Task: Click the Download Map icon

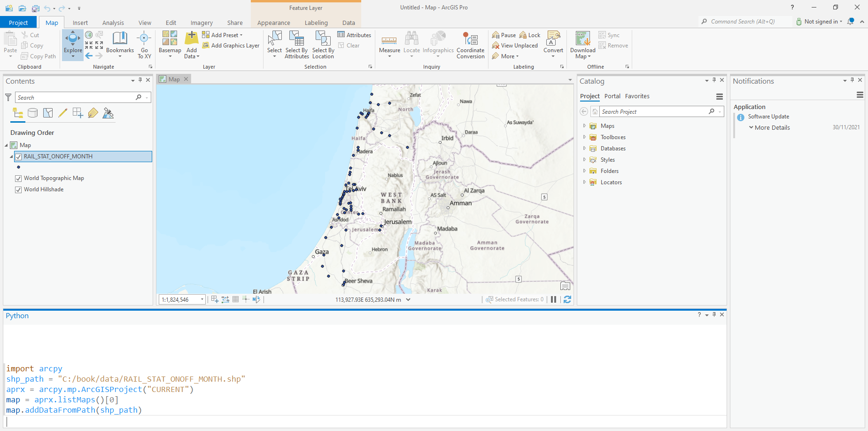Action: point(582,39)
